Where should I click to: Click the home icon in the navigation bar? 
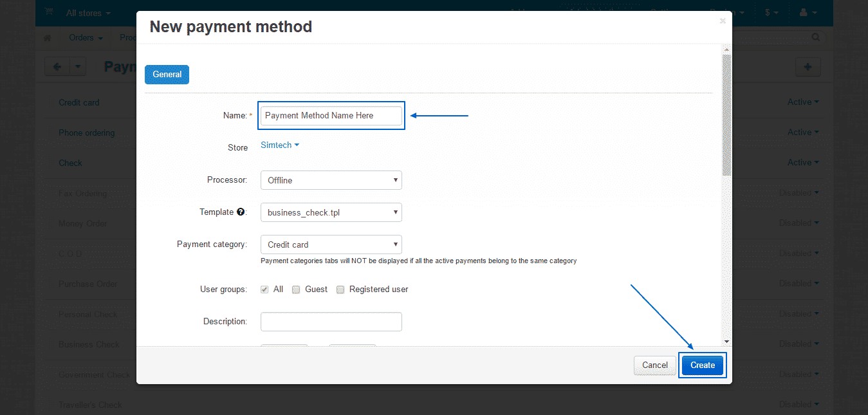click(46, 37)
